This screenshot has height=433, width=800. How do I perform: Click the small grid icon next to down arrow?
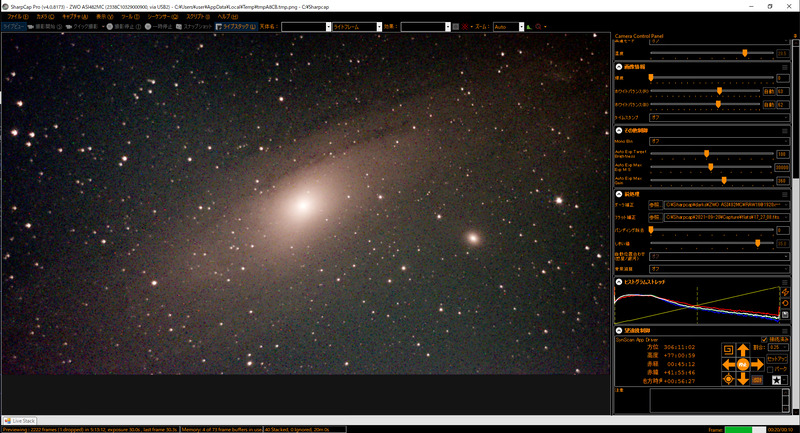tap(757, 379)
